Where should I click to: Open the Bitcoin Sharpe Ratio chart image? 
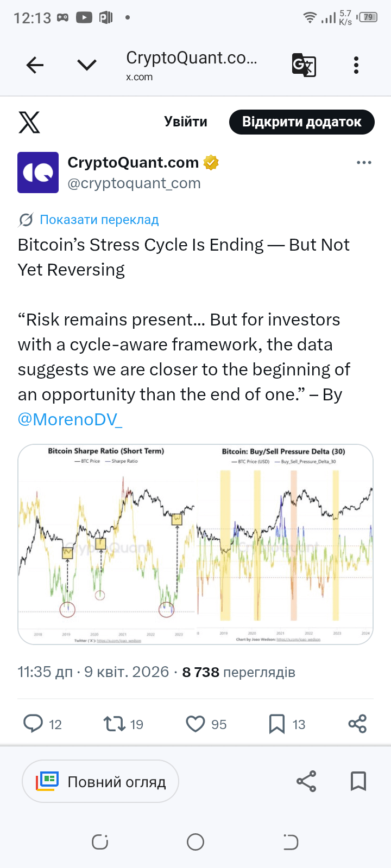(107, 544)
